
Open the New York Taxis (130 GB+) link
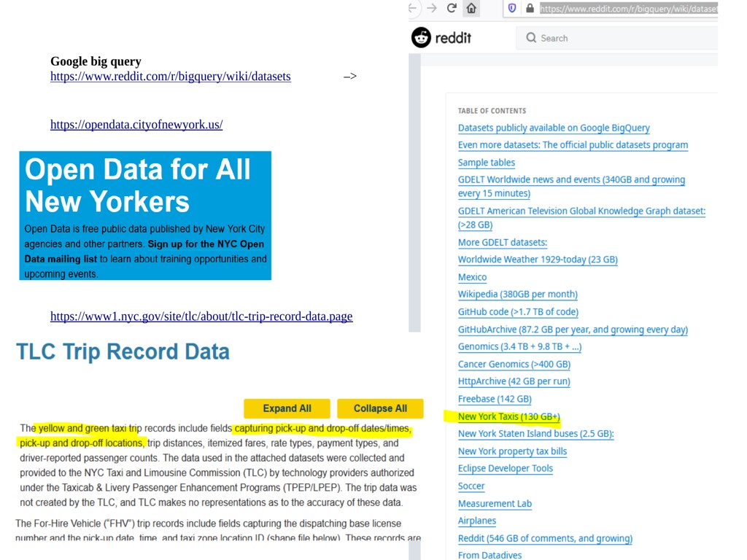point(508,417)
